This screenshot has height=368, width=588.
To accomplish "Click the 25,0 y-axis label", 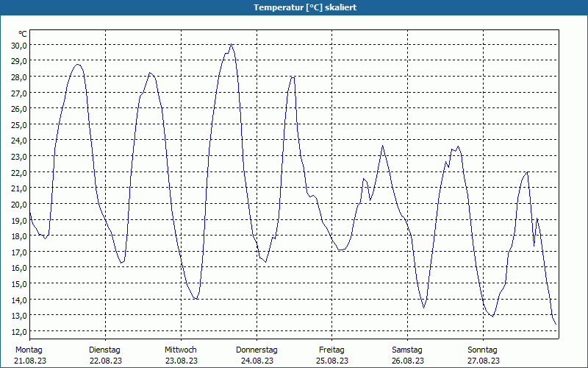I will coord(18,124).
